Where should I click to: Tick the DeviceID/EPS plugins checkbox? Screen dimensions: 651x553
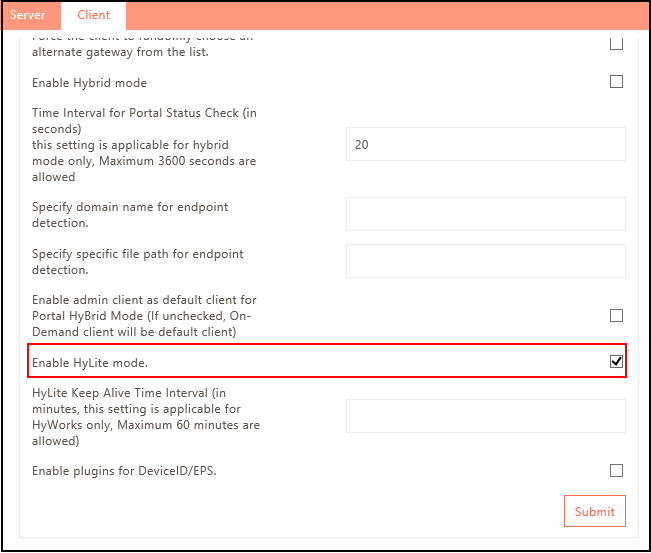click(616, 470)
